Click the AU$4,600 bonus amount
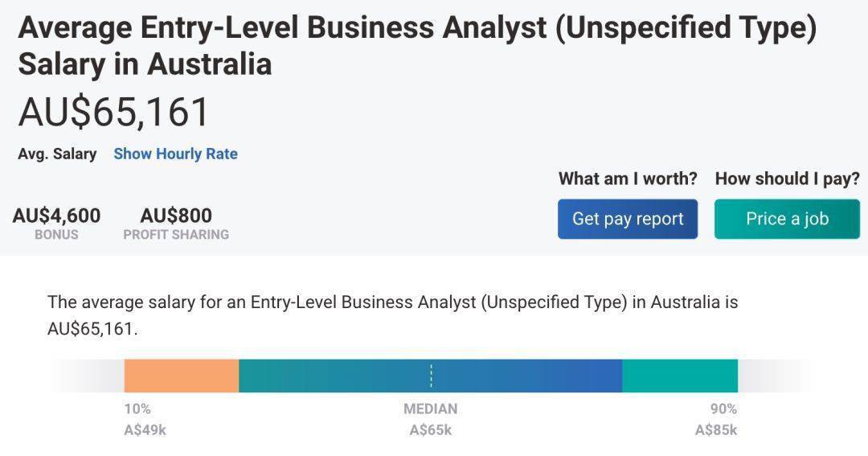 click(56, 215)
